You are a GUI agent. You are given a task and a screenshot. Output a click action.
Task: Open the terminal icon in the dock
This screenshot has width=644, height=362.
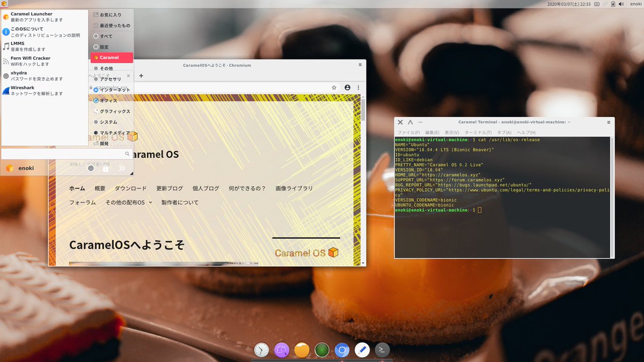pos(382,350)
